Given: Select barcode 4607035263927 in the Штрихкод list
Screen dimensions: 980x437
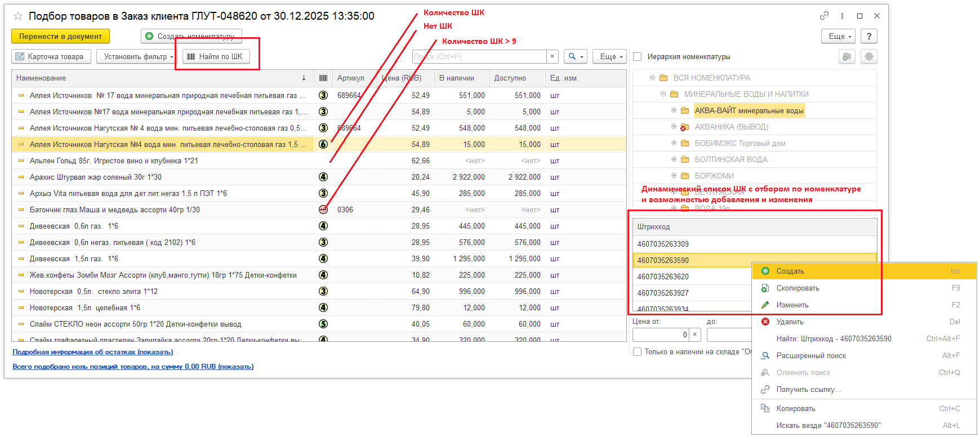Looking at the screenshot, I should [x=693, y=293].
